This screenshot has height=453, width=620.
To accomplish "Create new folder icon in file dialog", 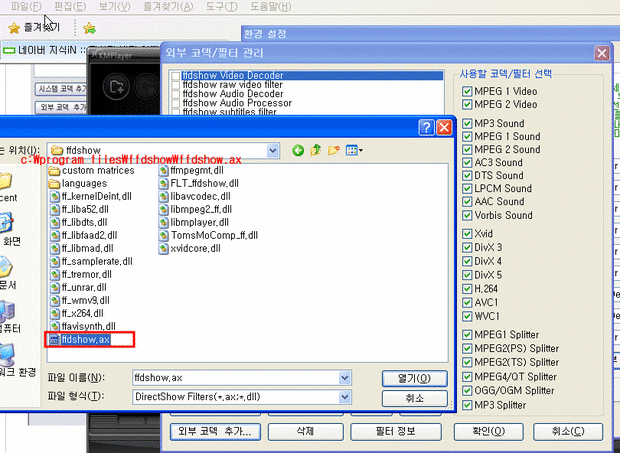I will pos(333,150).
